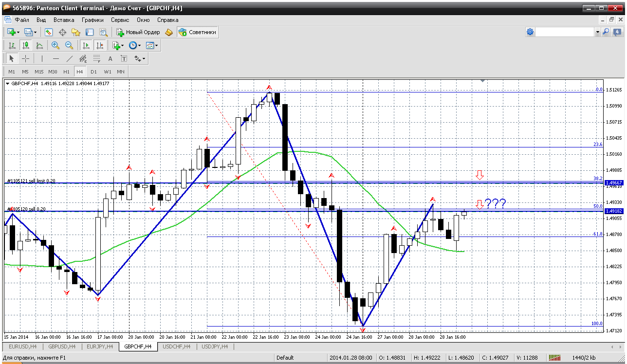Expand the search box dropdown arrow

coord(597,32)
